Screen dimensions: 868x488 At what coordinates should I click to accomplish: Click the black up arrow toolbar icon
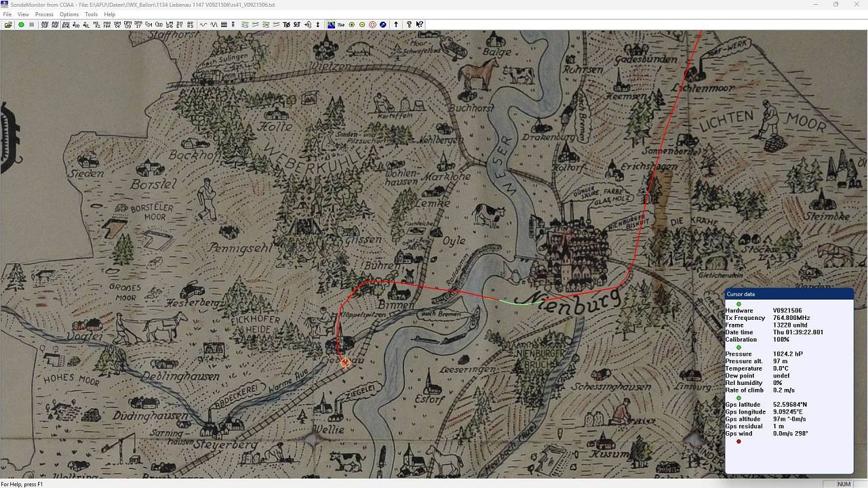pyautogui.click(x=396, y=24)
